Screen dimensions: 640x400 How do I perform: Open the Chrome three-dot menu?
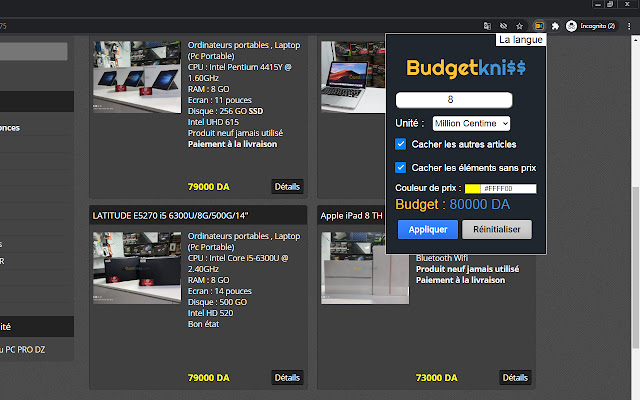pyautogui.click(x=629, y=26)
